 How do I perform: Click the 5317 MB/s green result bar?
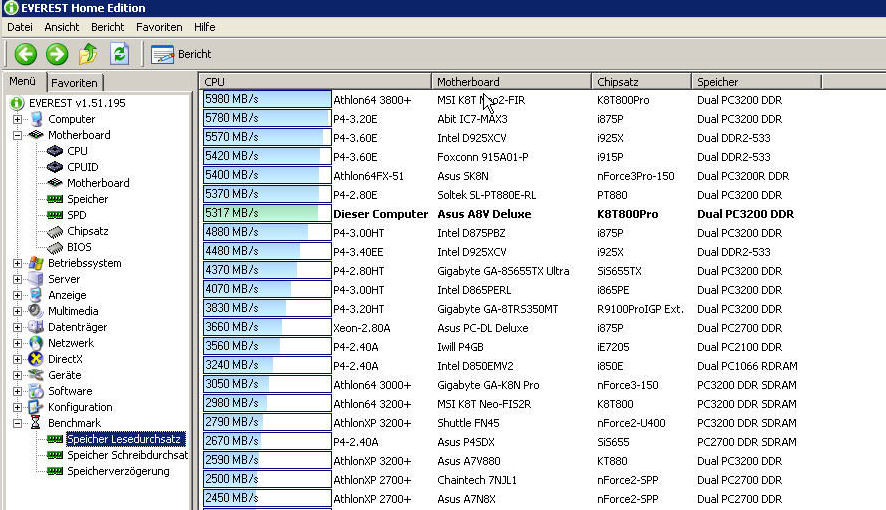point(267,213)
